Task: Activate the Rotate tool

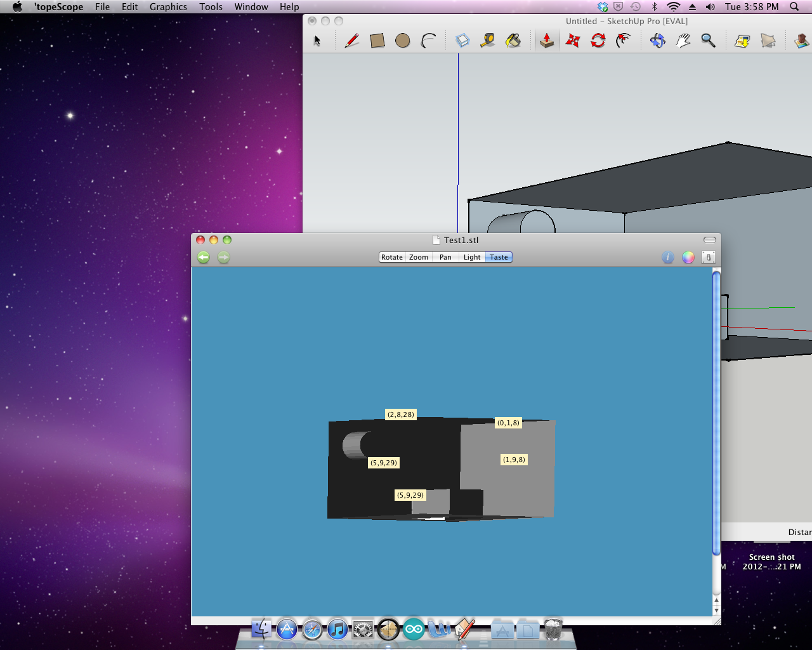Action: (x=598, y=40)
